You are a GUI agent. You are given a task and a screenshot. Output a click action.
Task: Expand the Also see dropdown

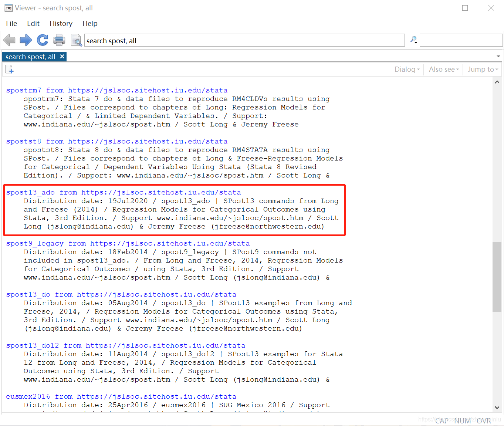444,69
